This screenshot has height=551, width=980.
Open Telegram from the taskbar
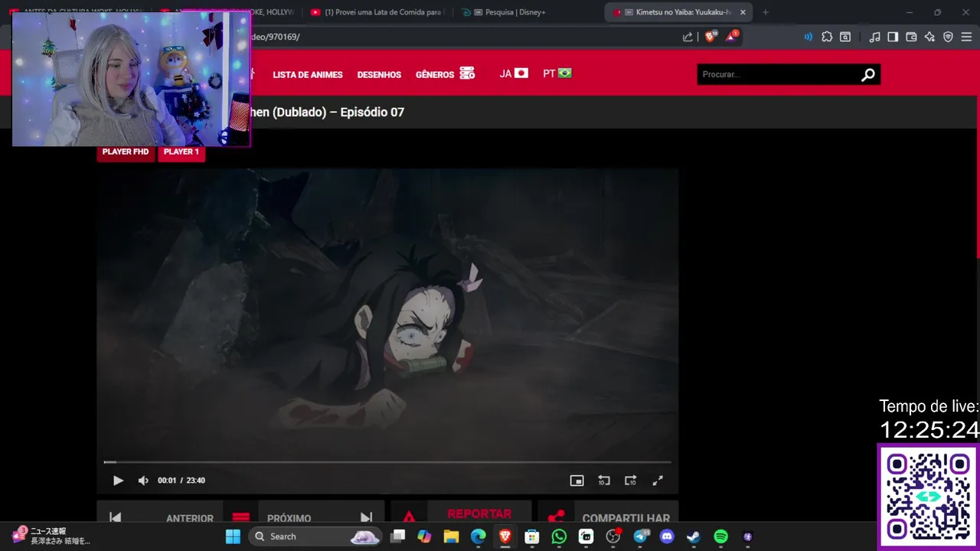pyautogui.click(x=640, y=536)
